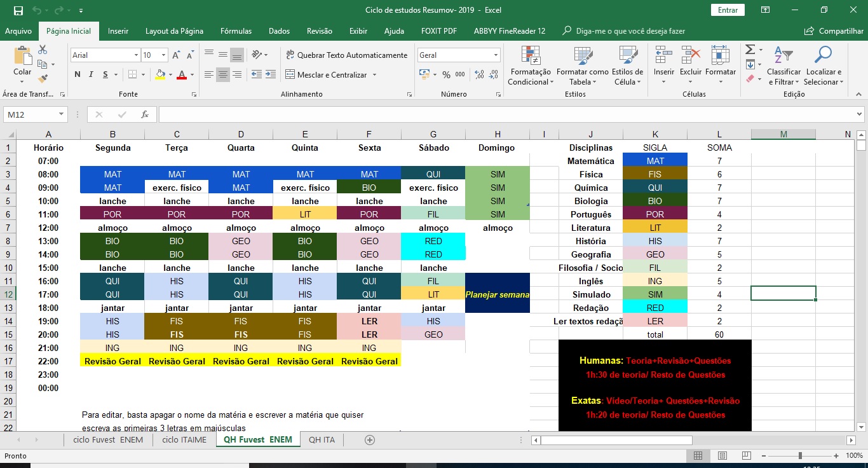Viewport: 868px width, 468px height.
Task: Open the font name dropdown (Arial)
Action: click(x=136, y=55)
